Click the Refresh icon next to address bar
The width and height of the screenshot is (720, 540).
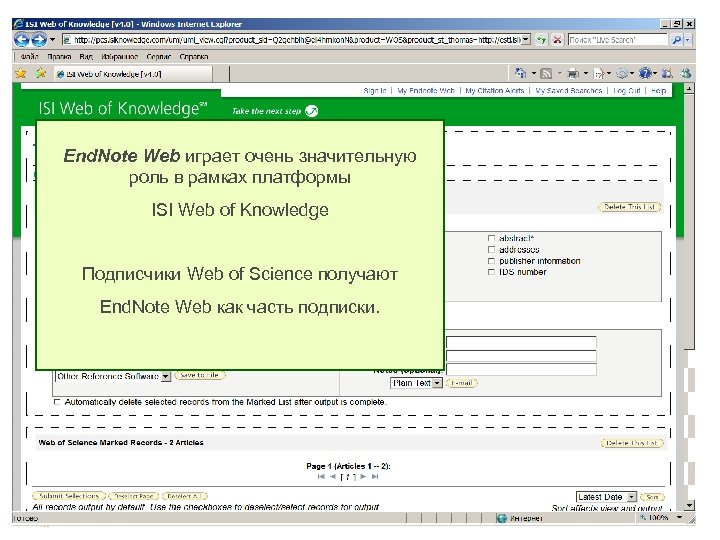pyautogui.click(x=542, y=40)
